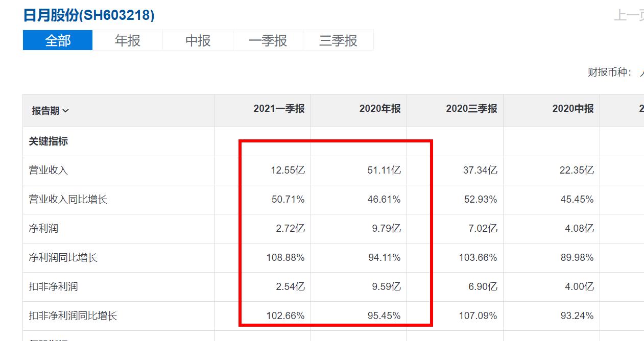Select the 12.55亿 revenue value cell
The width and height of the screenshot is (644, 341).
coord(289,170)
